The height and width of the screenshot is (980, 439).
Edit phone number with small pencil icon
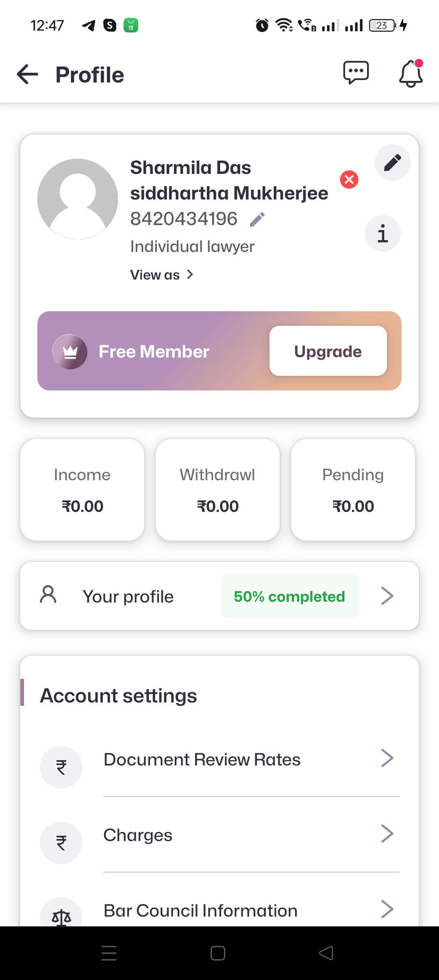257,219
